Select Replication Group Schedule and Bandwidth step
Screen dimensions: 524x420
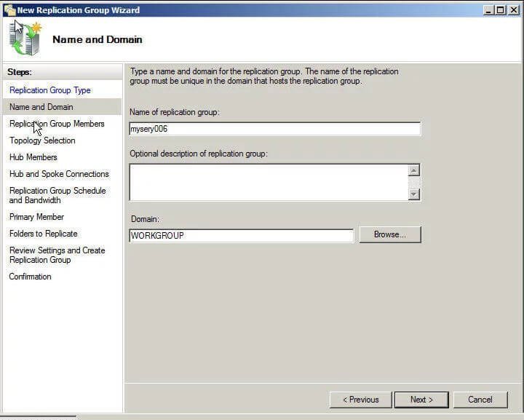pyautogui.click(x=57, y=196)
